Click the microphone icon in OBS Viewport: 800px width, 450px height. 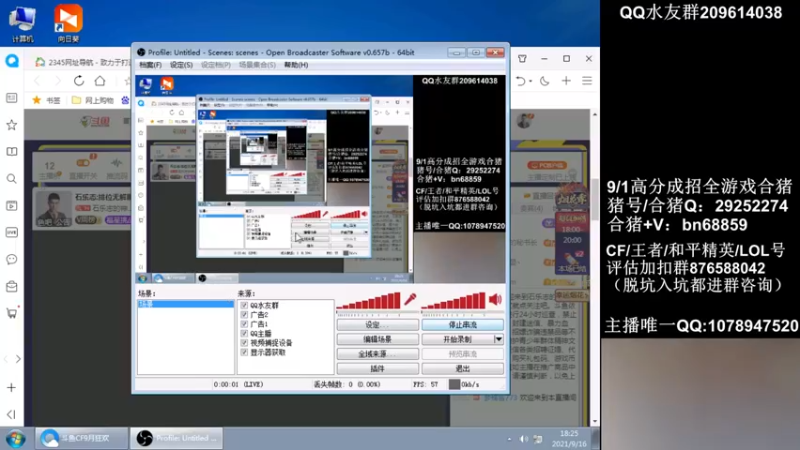point(410,299)
